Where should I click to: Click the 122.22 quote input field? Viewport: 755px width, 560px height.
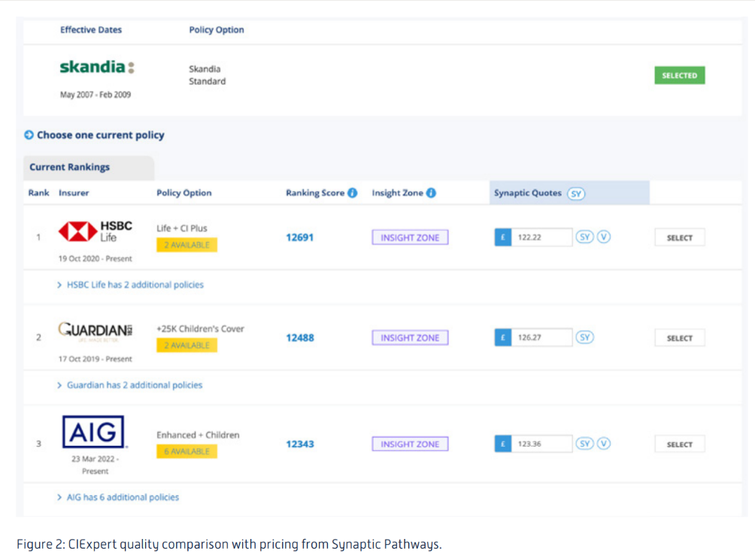541,238
